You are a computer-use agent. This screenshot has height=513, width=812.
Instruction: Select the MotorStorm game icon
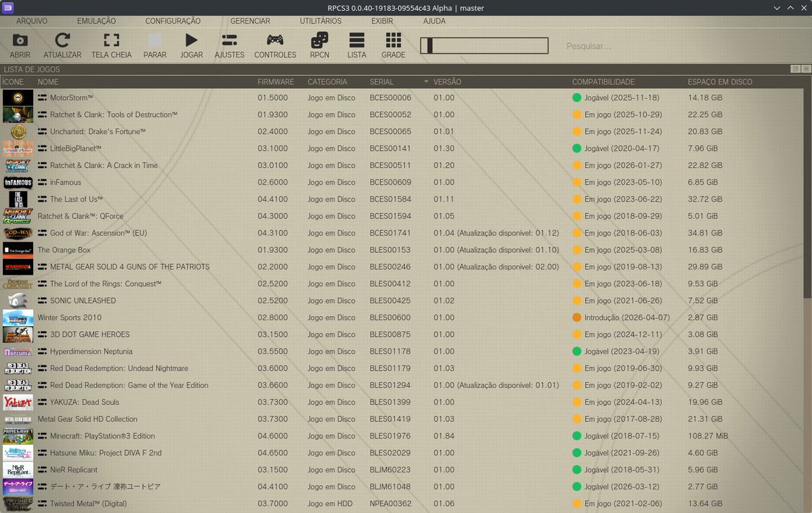[18, 98]
